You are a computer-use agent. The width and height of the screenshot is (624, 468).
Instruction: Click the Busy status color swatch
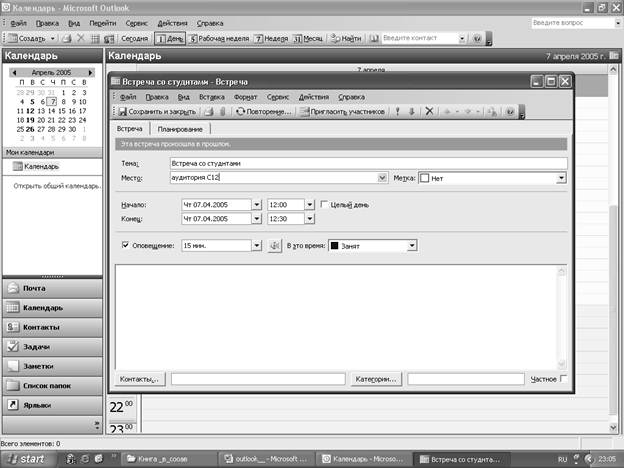coord(335,246)
